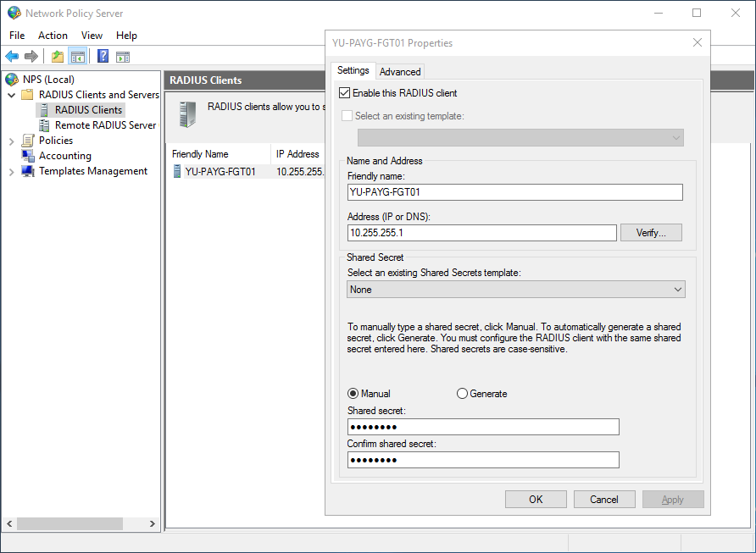Click OK to save the RADIUS client
This screenshot has width=756, height=553.
tap(536, 499)
